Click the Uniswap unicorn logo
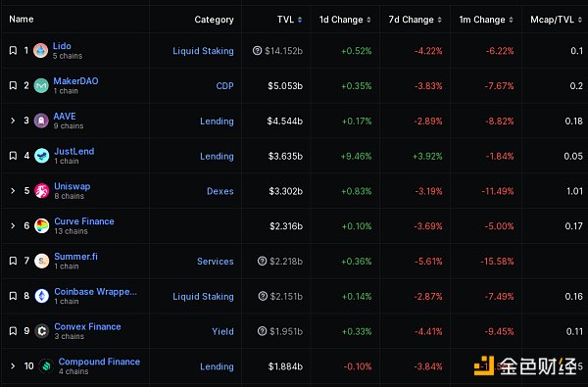 click(x=41, y=191)
